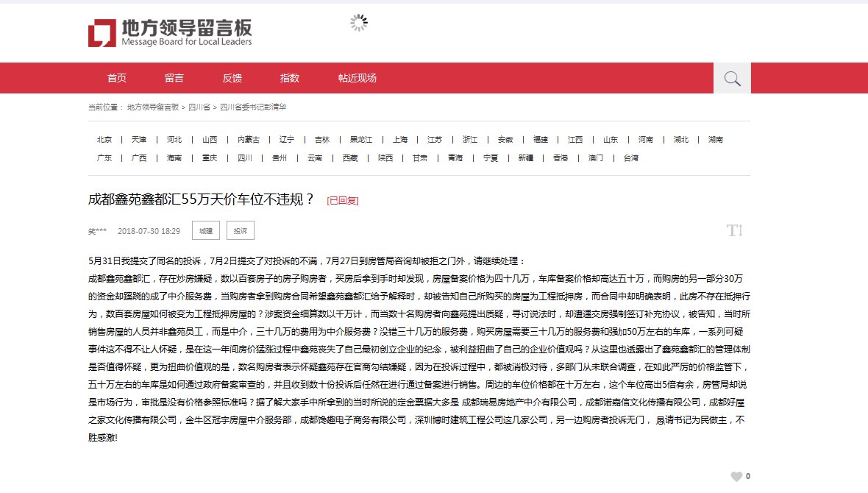This screenshot has width=868, height=493.
Task: Pick 广东 from the province list
Action: click(x=104, y=158)
